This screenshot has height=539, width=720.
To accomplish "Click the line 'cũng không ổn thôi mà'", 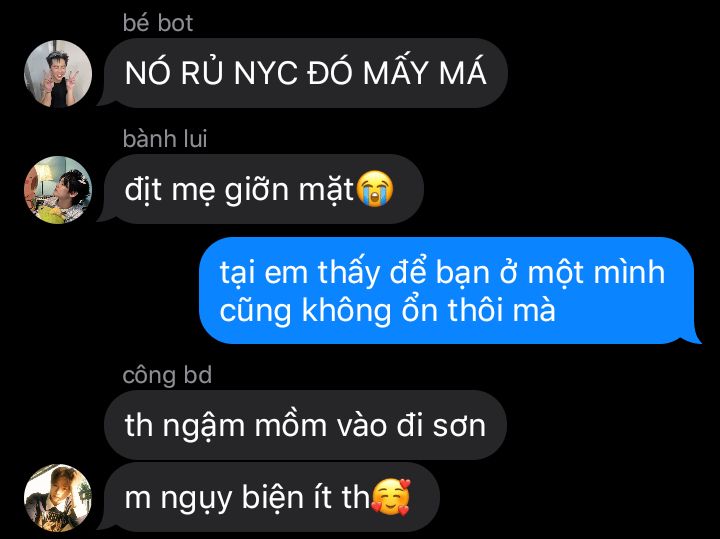I will (x=388, y=311).
